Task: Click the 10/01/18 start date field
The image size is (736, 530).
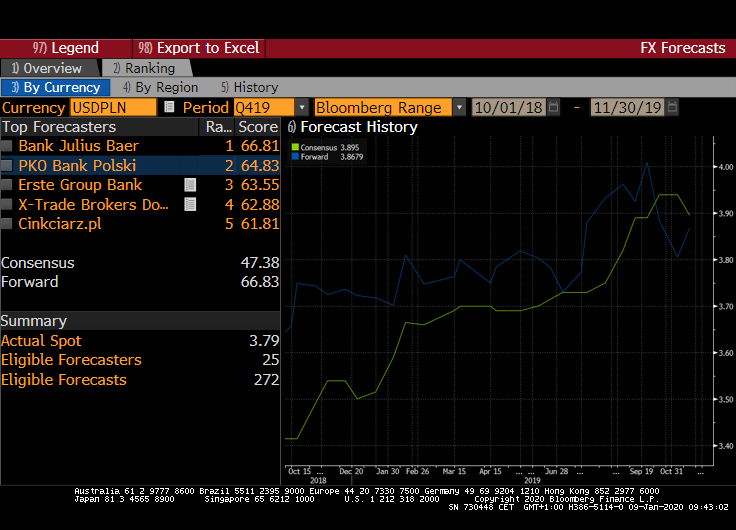Action: 507,107
